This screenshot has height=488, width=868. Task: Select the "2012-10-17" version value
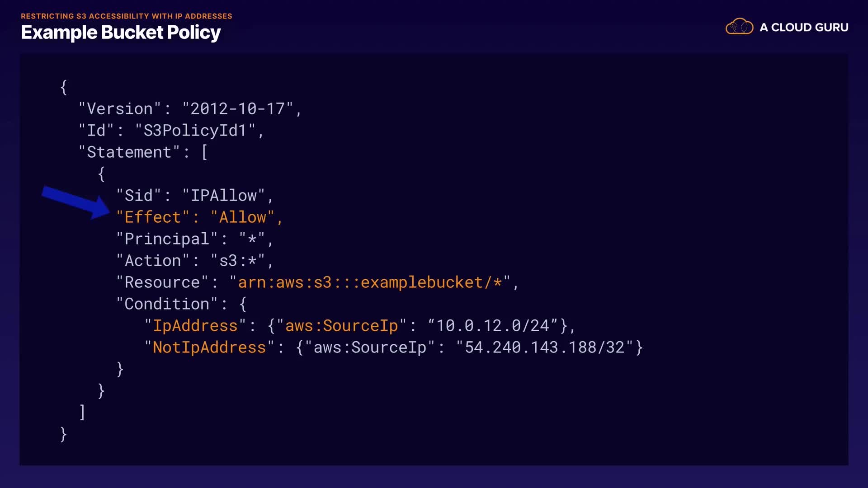click(x=237, y=109)
